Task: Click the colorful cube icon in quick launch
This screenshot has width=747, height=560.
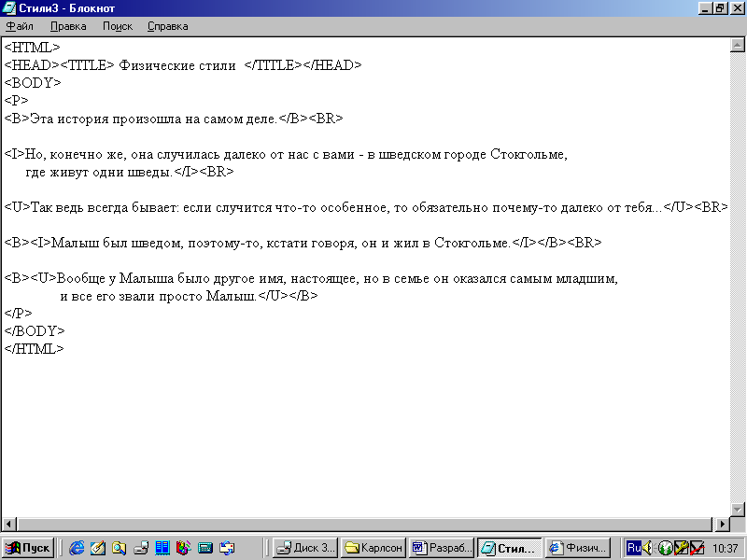Action: 183,548
